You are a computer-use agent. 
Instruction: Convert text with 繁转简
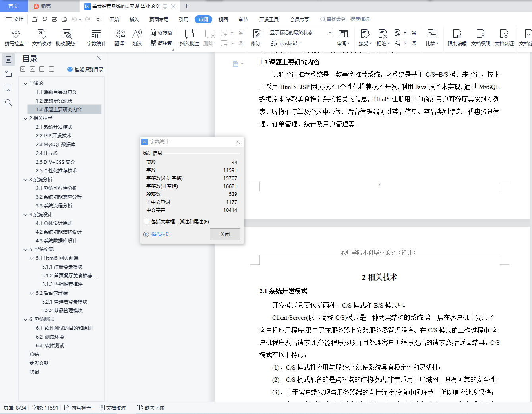pyautogui.click(x=161, y=33)
